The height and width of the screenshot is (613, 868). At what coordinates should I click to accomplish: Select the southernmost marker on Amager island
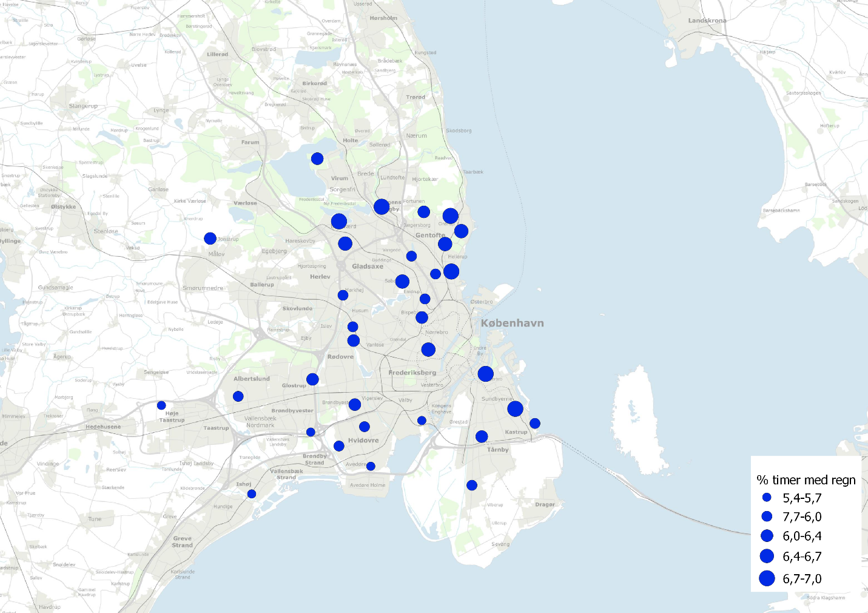[x=472, y=485]
